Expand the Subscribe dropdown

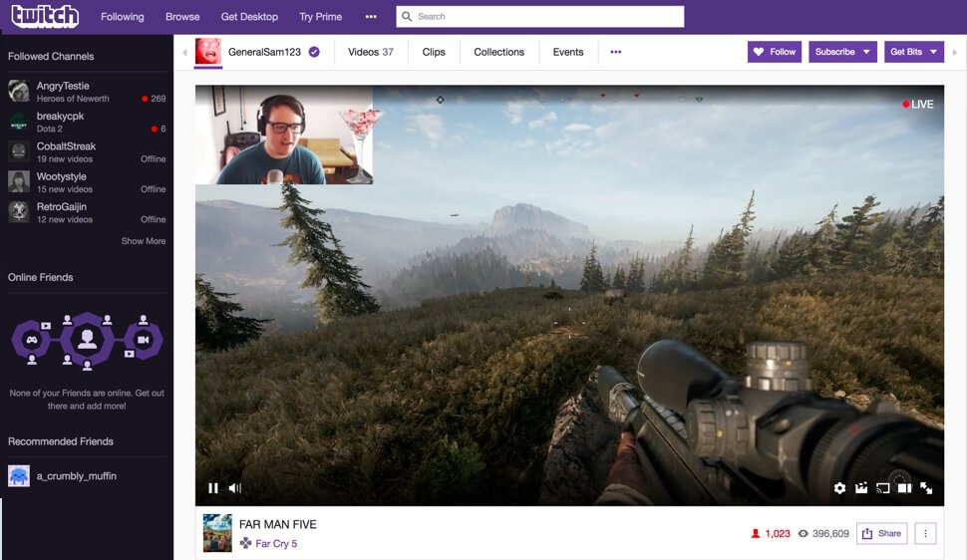point(842,52)
